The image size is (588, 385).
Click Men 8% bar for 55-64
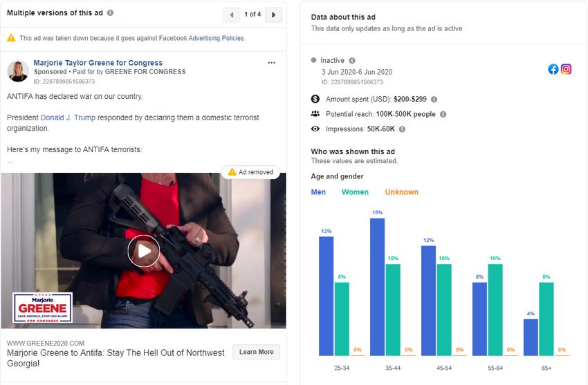click(479, 319)
